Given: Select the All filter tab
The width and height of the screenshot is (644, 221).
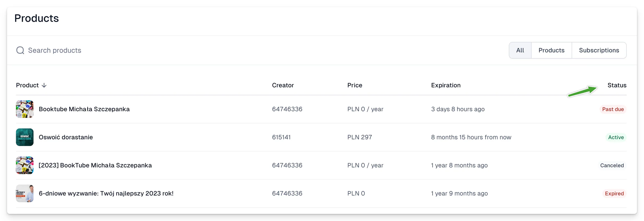Looking at the screenshot, I should pyautogui.click(x=520, y=50).
